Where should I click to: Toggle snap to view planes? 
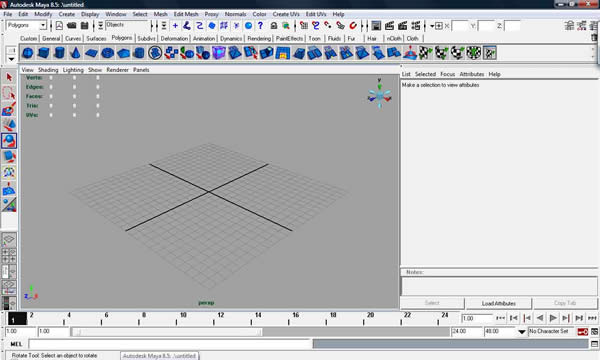click(x=340, y=26)
